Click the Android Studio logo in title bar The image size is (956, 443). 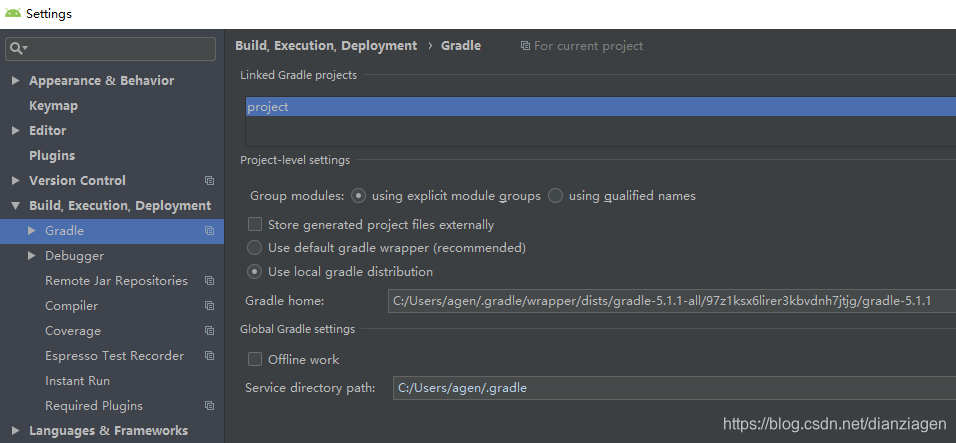pos(13,13)
